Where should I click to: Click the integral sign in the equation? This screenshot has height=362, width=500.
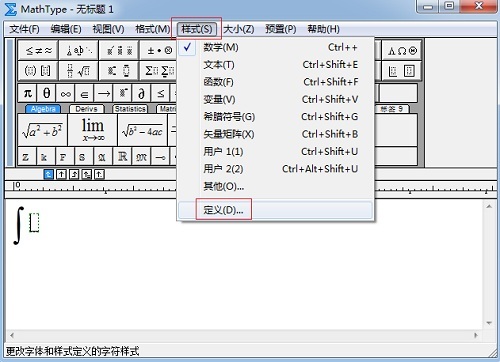(x=19, y=225)
